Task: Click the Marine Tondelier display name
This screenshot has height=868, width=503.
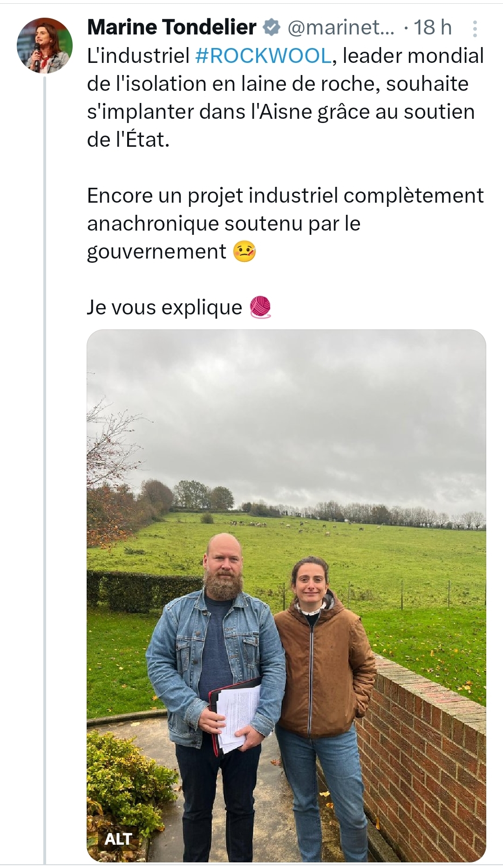Action: coord(171,28)
